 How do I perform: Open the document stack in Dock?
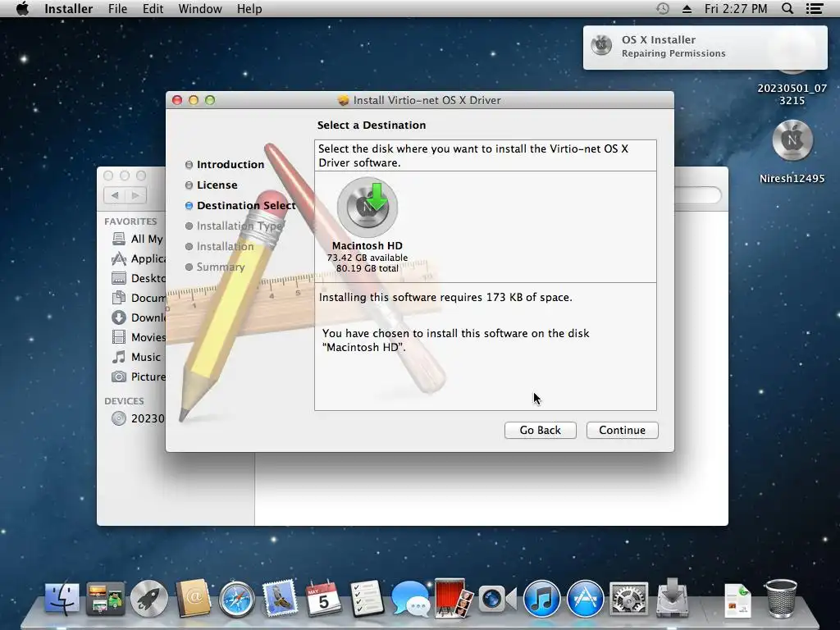(x=737, y=600)
